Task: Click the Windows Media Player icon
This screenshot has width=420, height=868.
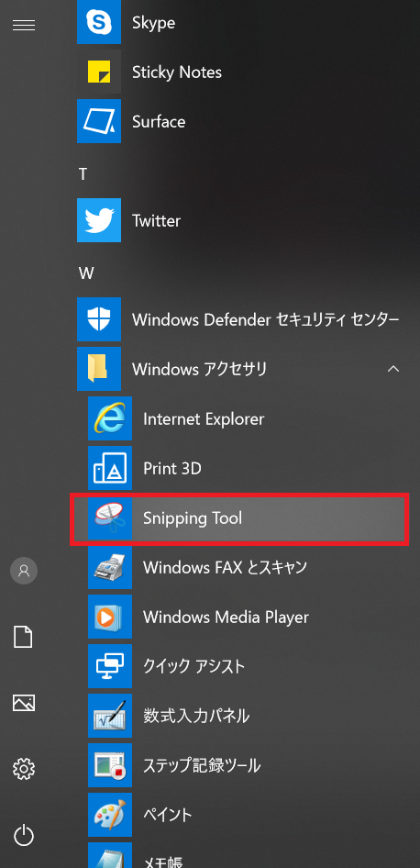Action: [x=110, y=617]
